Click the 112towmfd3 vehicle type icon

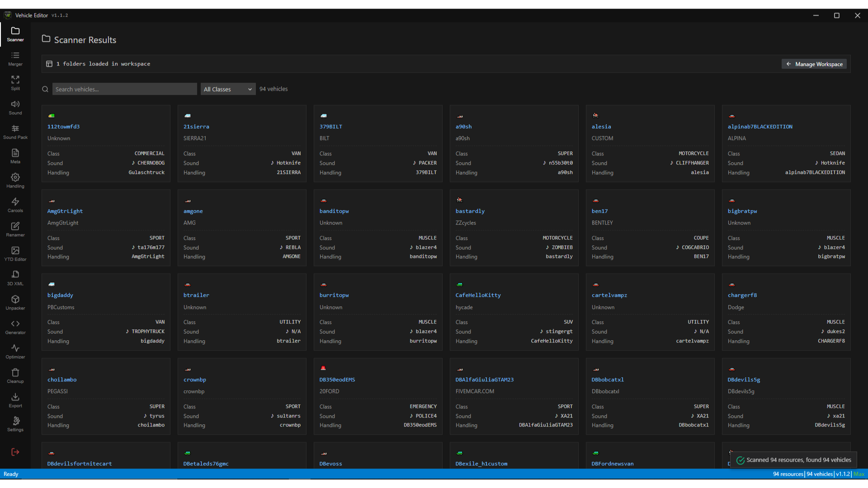[x=52, y=116]
